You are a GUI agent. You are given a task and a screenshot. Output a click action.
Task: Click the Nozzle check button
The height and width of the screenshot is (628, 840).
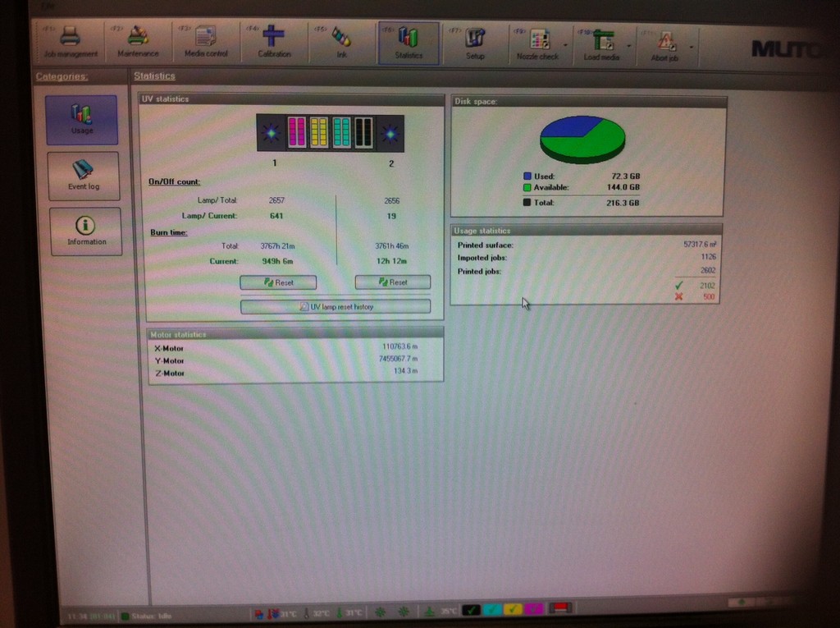pos(538,43)
